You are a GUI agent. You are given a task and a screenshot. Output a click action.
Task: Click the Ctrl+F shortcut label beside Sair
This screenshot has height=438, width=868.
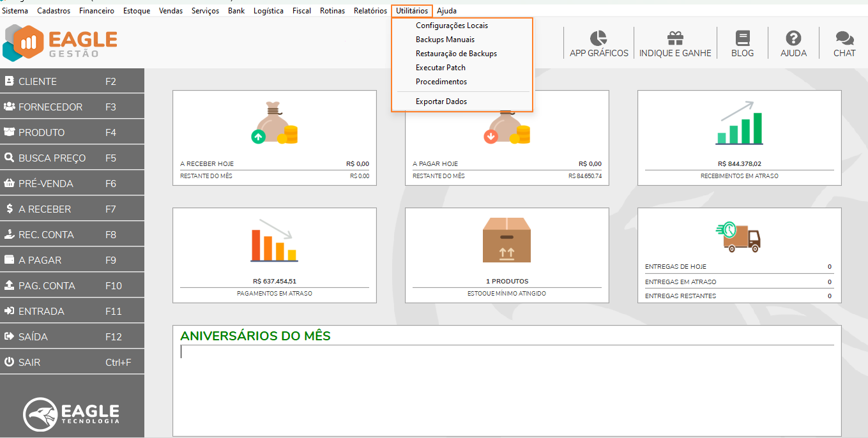(118, 362)
